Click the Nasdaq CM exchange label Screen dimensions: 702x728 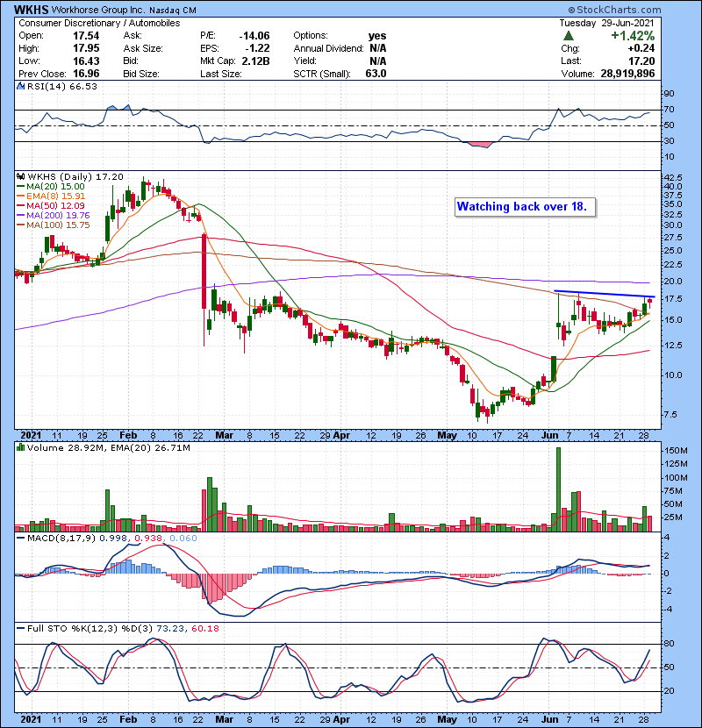pos(173,11)
